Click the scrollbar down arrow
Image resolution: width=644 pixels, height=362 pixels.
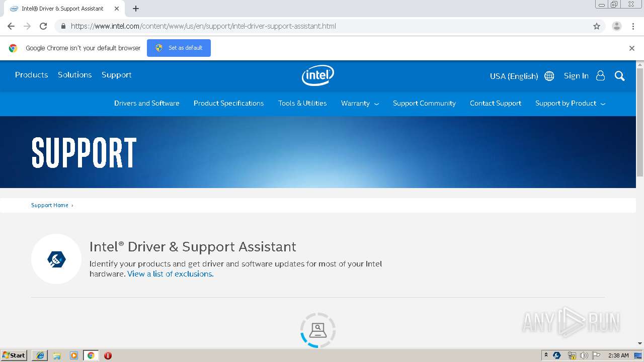coord(640,343)
